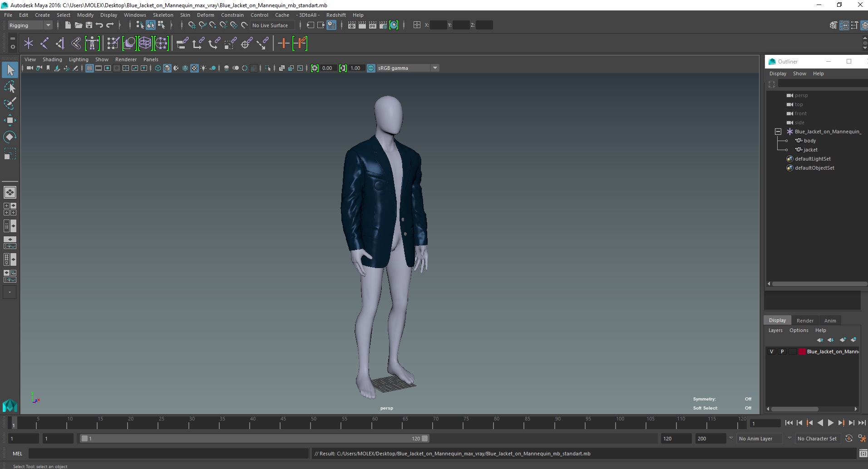Click the Auto keyframe toggle icon
Viewport: 868px width, 469px height.
848,439
